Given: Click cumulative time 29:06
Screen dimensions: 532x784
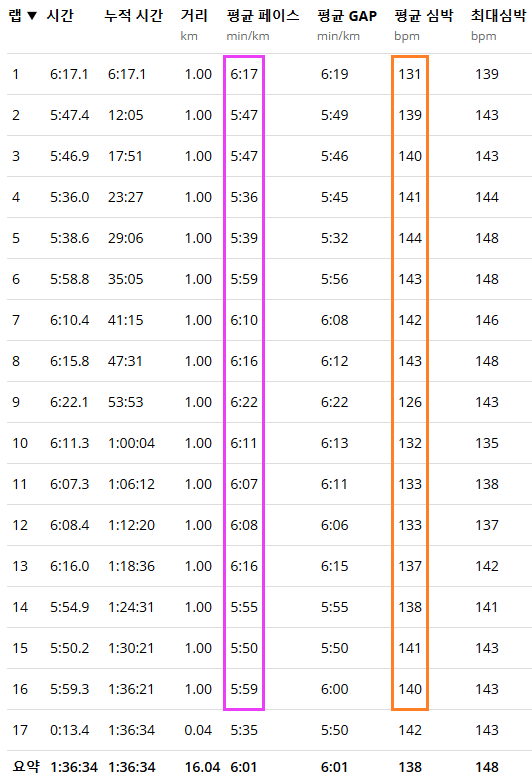Looking at the screenshot, I should coord(126,238).
